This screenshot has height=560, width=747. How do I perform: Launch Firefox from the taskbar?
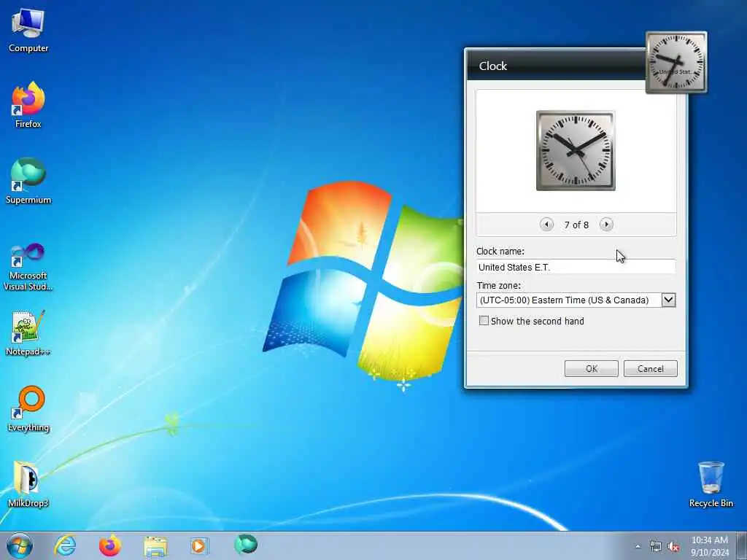pos(110,545)
